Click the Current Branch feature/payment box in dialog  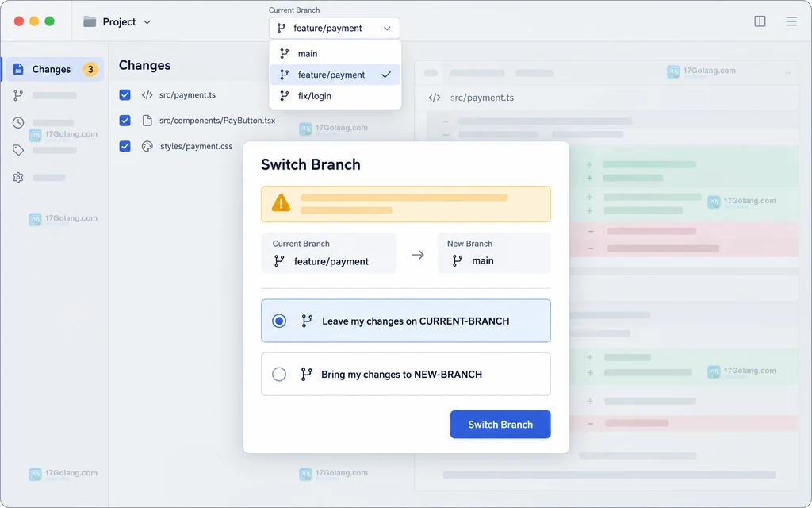click(x=329, y=253)
